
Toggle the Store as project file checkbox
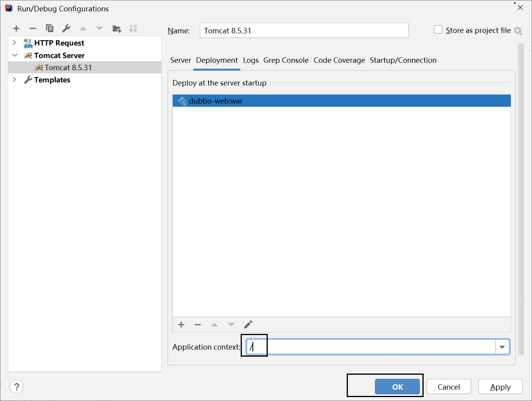click(438, 30)
